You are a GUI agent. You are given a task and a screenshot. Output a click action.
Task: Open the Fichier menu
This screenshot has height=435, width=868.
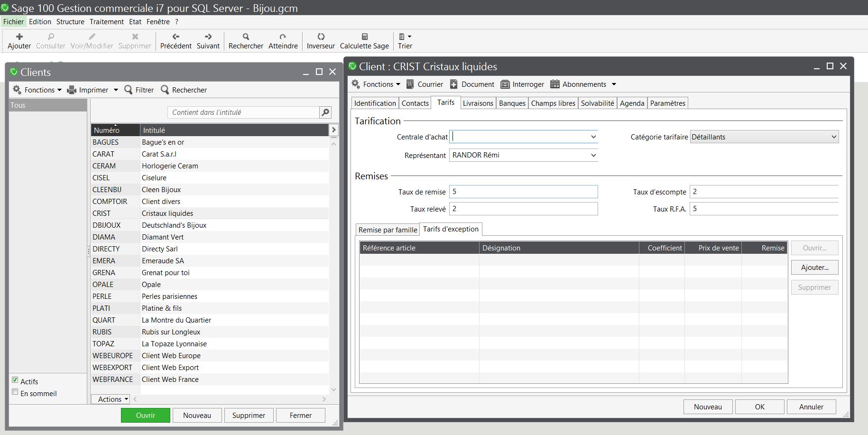pos(13,21)
